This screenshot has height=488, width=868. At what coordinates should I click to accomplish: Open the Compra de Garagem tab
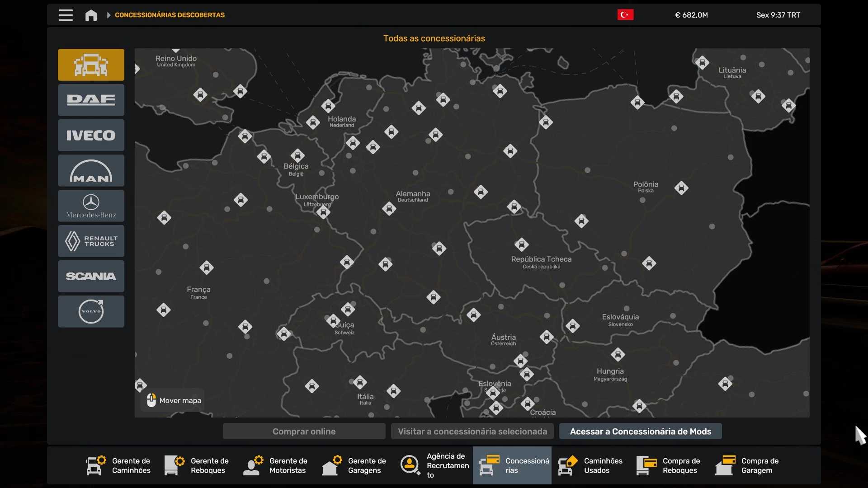click(747, 465)
